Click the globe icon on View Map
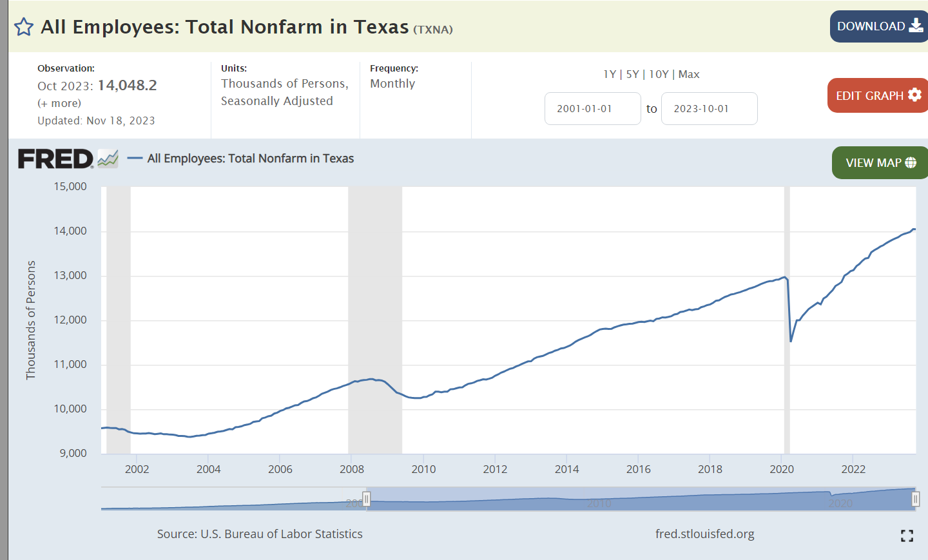 click(x=911, y=162)
